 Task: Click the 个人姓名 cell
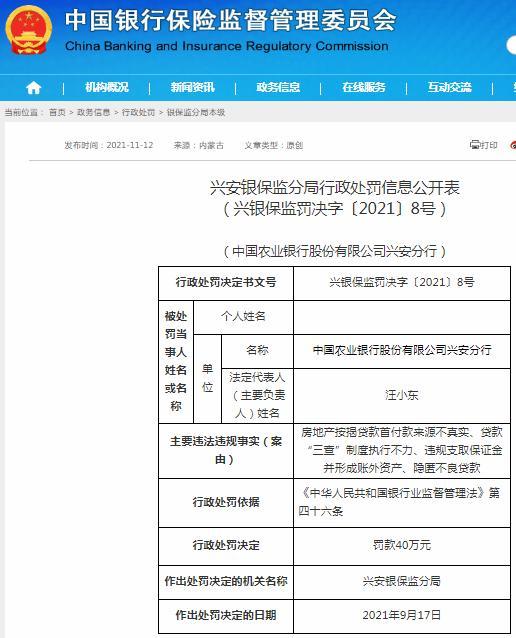[243, 317]
